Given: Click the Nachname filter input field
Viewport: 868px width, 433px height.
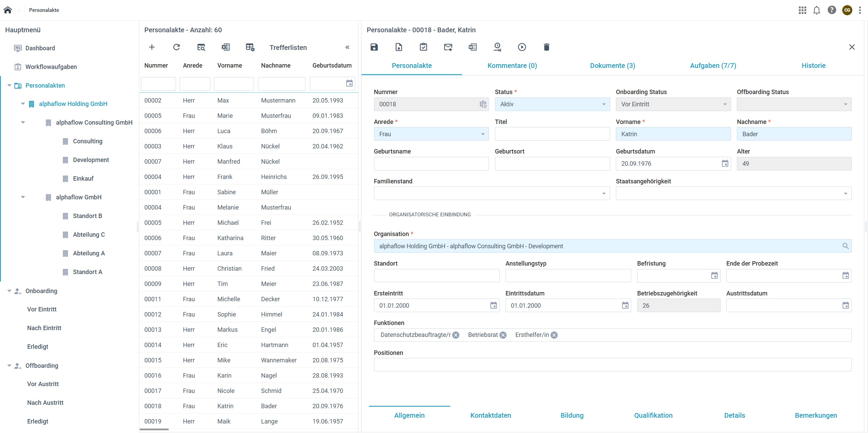Looking at the screenshot, I should [x=281, y=84].
